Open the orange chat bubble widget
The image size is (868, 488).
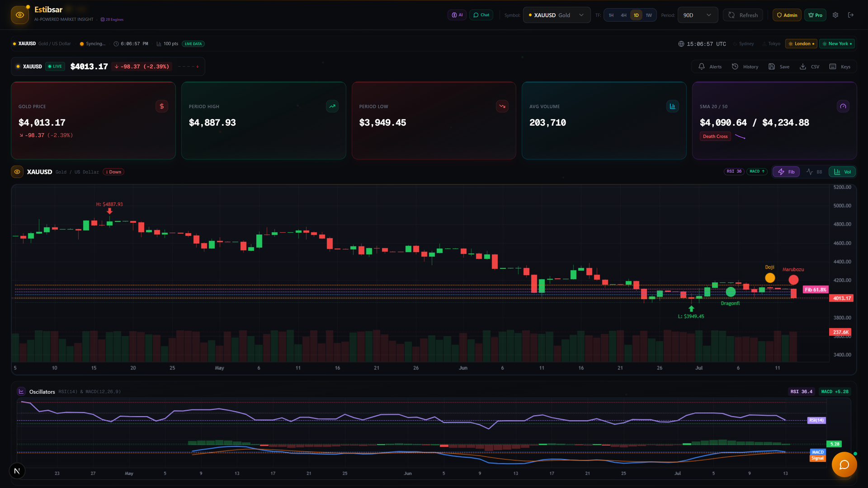pyautogui.click(x=844, y=465)
